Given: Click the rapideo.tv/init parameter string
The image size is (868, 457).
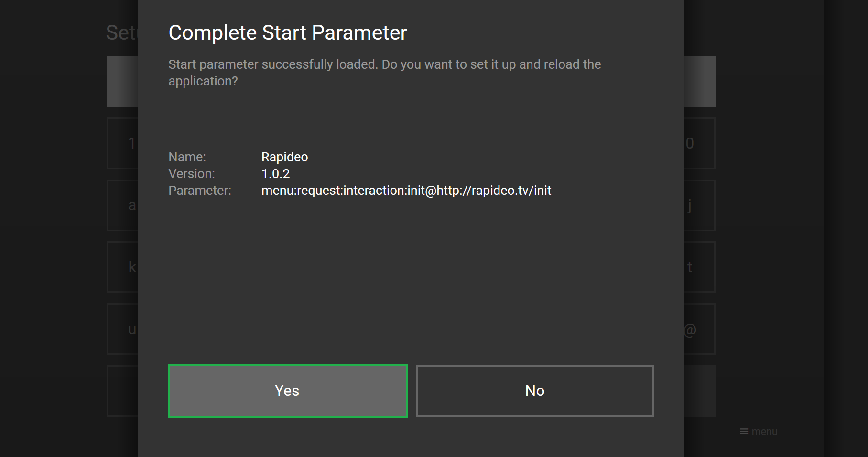Looking at the screenshot, I should 406,191.
